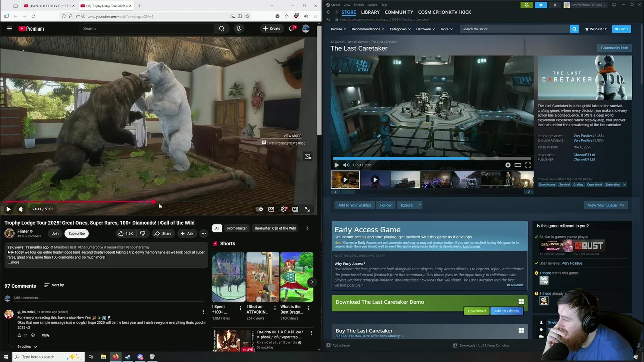This screenshot has height=362, width=644.
Task: Open YouTube notifications bell
Action: coord(291,29)
